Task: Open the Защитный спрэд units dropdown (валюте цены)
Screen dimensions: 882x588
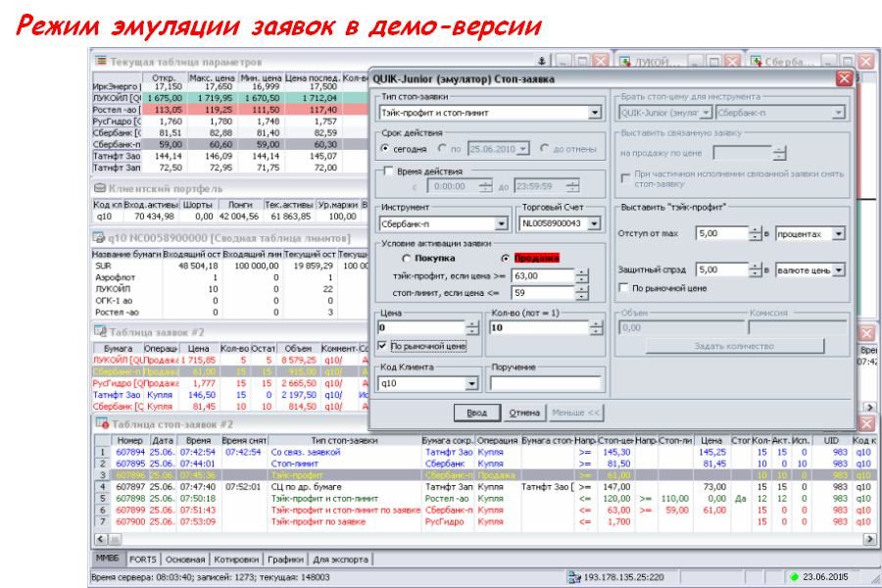Action: (838, 270)
